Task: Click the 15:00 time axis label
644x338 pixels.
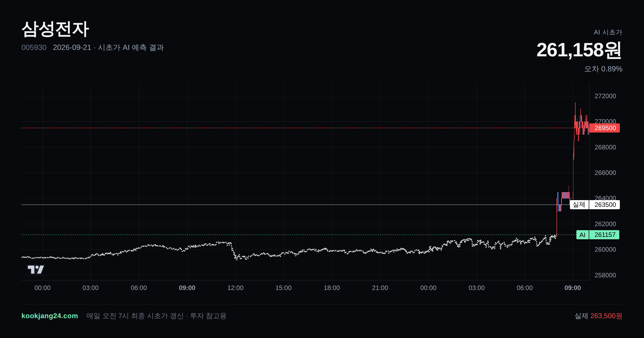Action: point(283,288)
